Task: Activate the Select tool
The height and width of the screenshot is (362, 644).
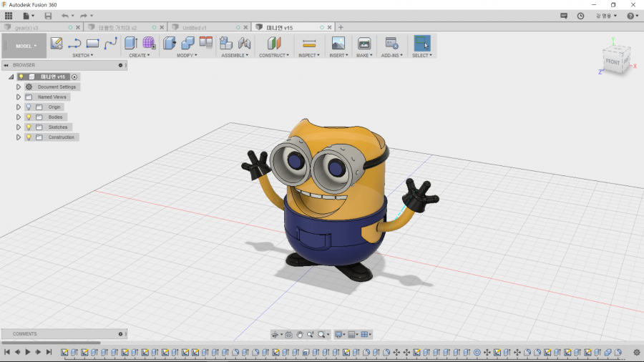Action: pos(421,43)
